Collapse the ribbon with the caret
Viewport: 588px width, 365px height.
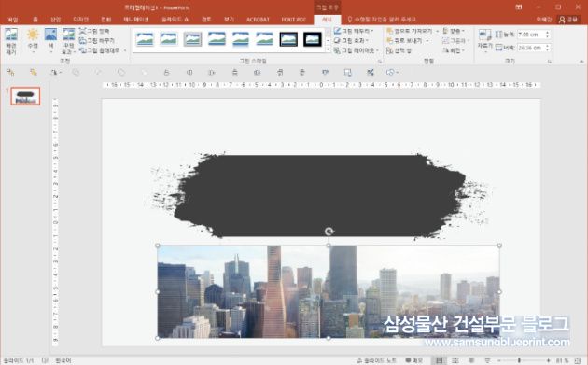[x=581, y=62]
